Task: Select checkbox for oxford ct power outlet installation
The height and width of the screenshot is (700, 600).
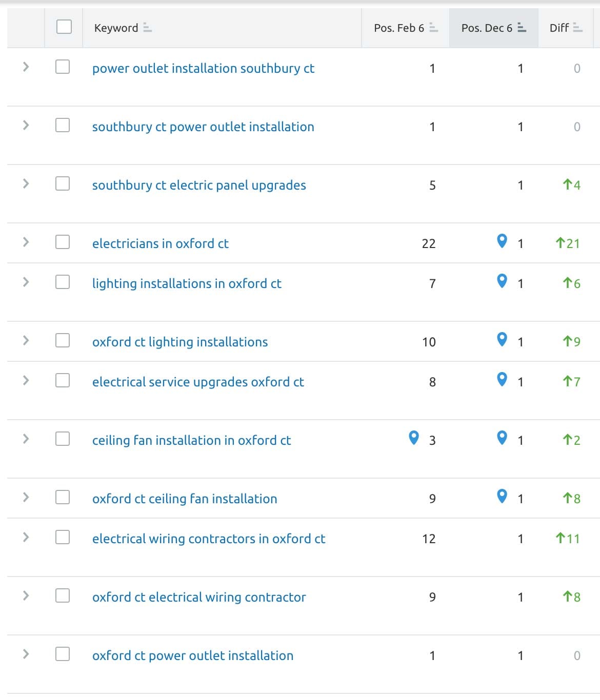Action: pos(63,654)
